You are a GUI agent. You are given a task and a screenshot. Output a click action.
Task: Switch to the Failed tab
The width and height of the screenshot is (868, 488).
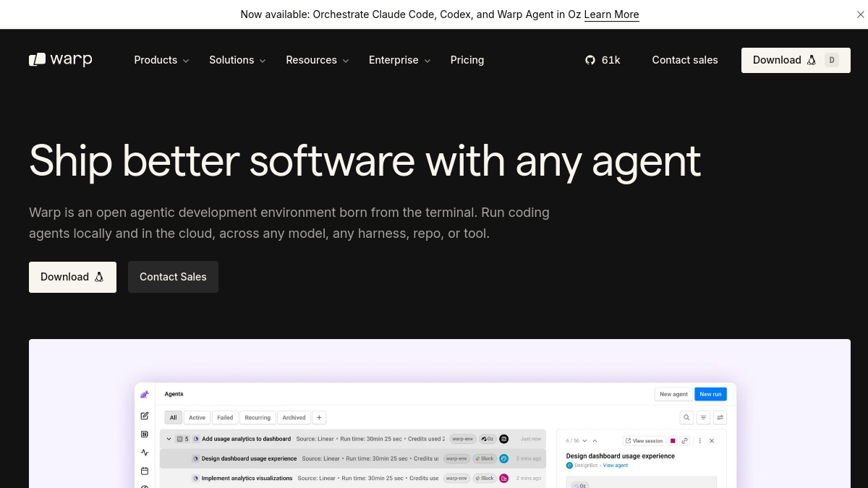coord(225,417)
